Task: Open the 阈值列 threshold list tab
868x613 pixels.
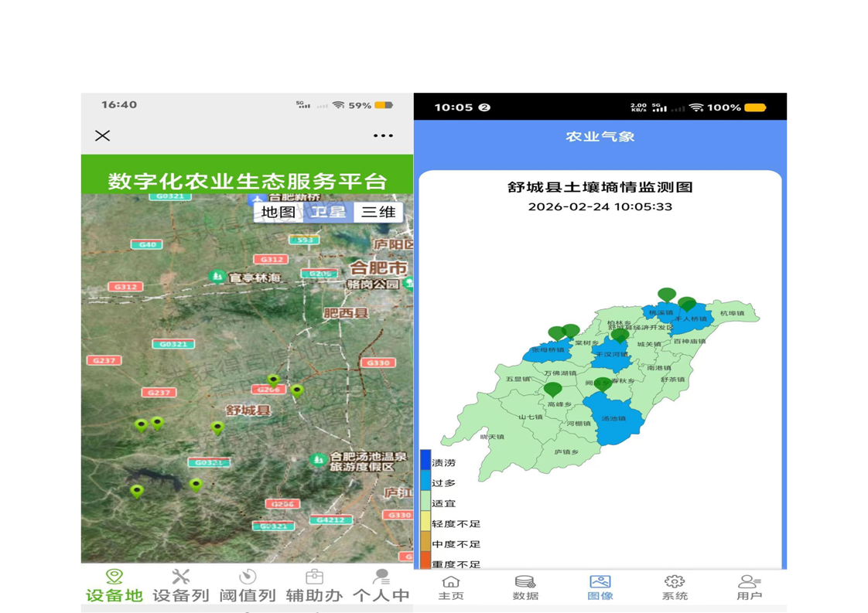Action: pyautogui.click(x=248, y=585)
